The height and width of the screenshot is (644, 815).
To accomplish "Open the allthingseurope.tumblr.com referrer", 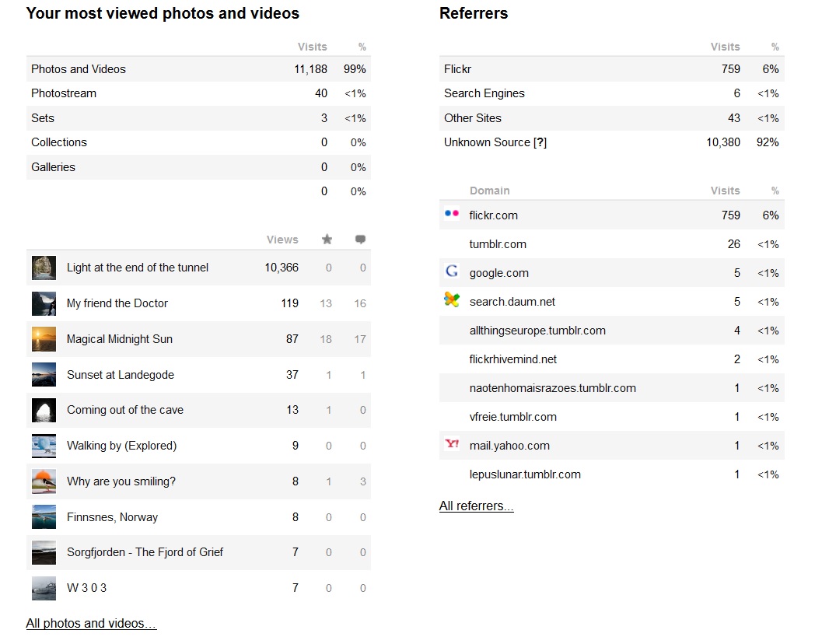I will coord(537,331).
